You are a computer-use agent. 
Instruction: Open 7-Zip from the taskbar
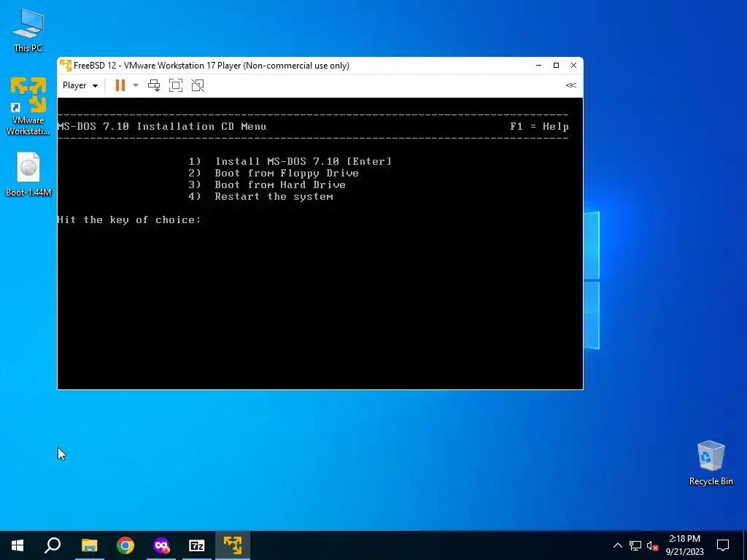197,545
